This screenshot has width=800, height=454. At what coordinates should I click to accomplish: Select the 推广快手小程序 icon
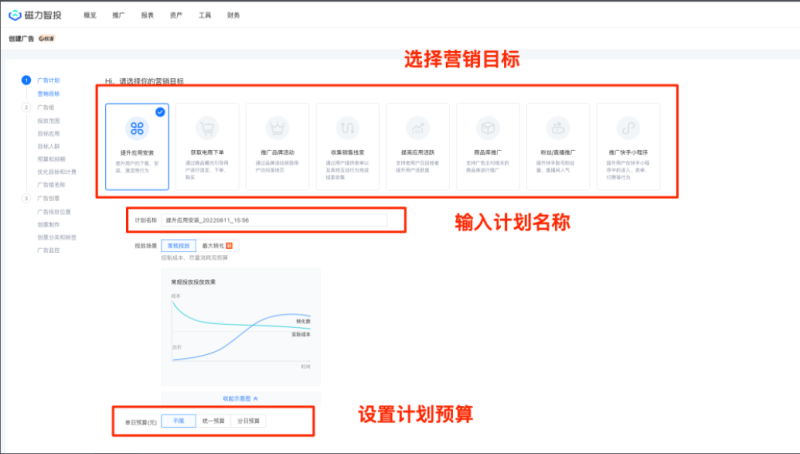pyautogui.click(x=628, y=128)
